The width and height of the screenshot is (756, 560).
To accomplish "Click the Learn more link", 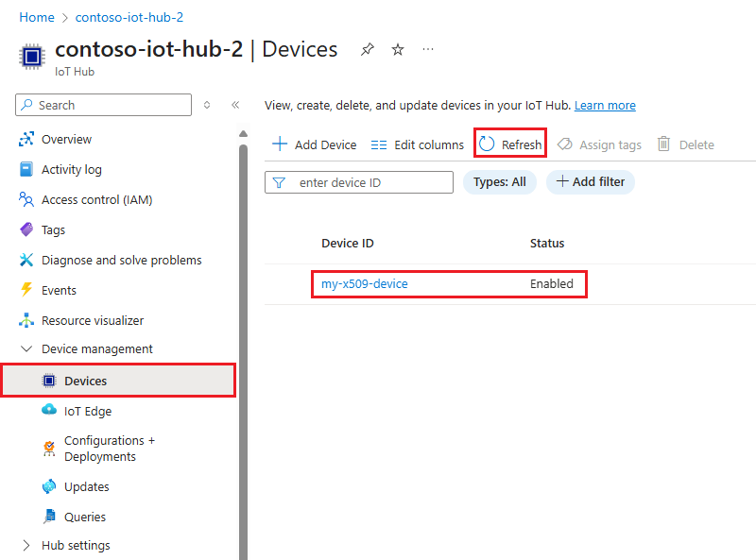I will click(x=605, y=105).
